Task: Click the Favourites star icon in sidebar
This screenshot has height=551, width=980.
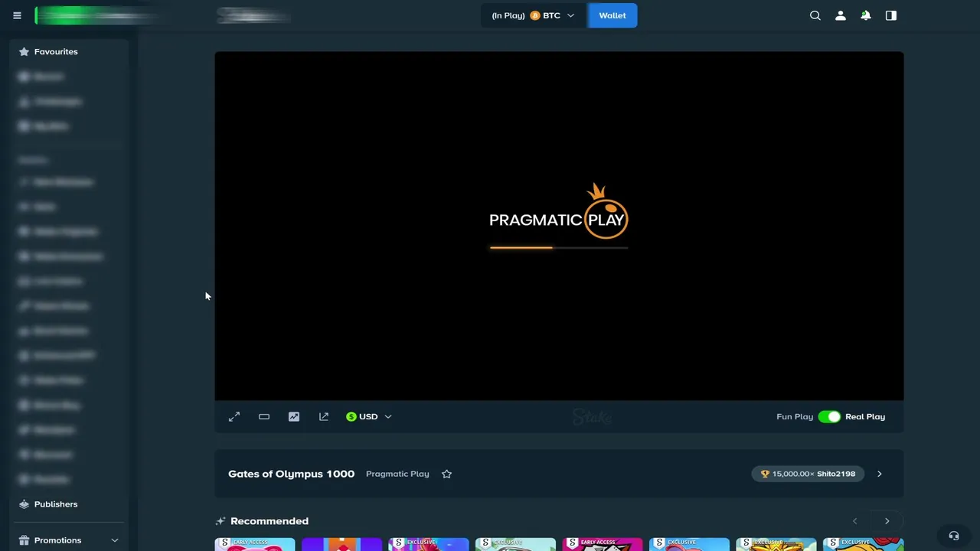Action: coord(24,51)
